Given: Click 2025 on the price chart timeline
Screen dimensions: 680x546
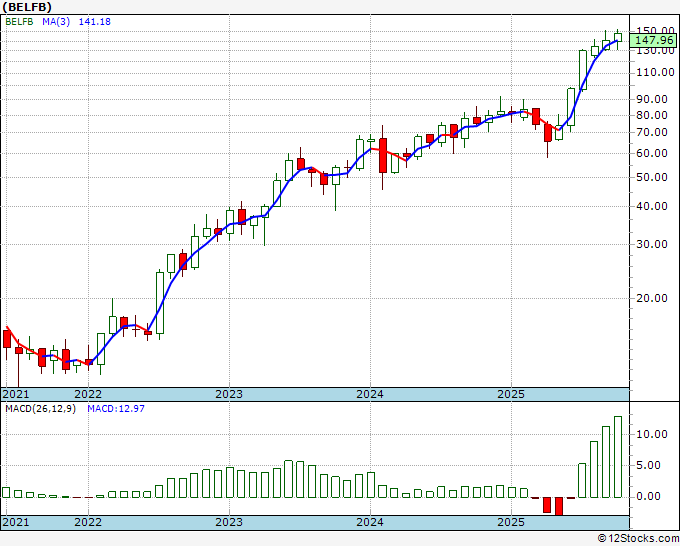Looking at the screenshot, I should click(x=511, y=394).
